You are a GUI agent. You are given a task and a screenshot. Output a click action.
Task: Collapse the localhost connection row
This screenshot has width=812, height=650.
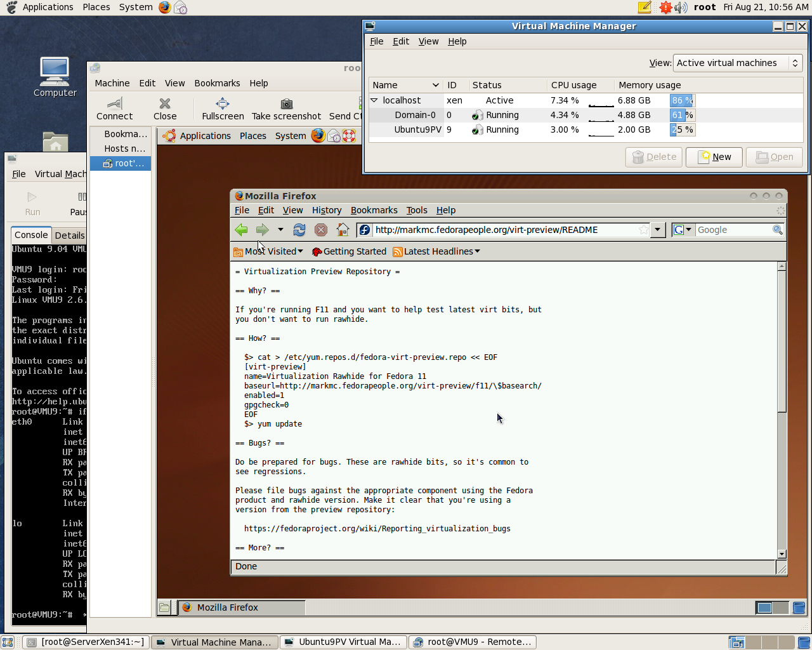point(374,100)
